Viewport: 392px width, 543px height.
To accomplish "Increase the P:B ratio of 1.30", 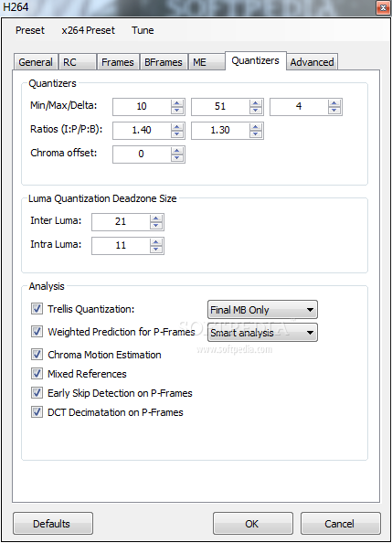I will (256, 127).
